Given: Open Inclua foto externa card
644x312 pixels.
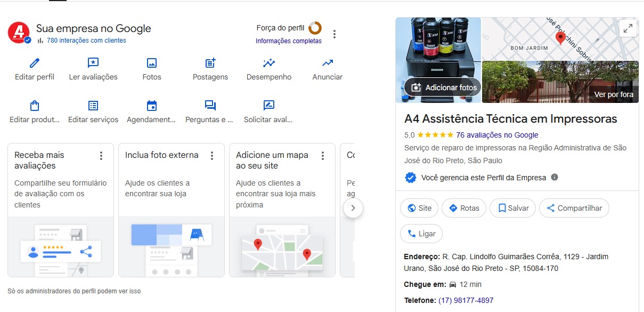Looking at the screenshot, I should (172, 210).
